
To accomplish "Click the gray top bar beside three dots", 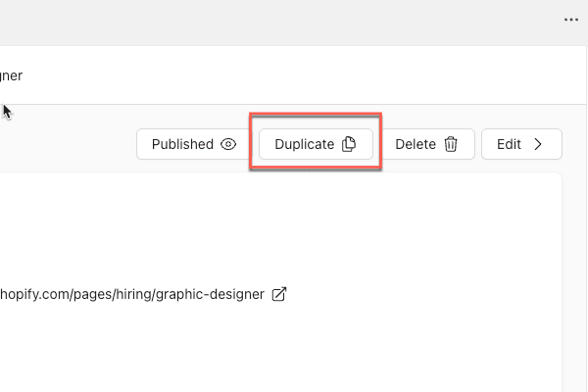I will click(x=392, y=20).
